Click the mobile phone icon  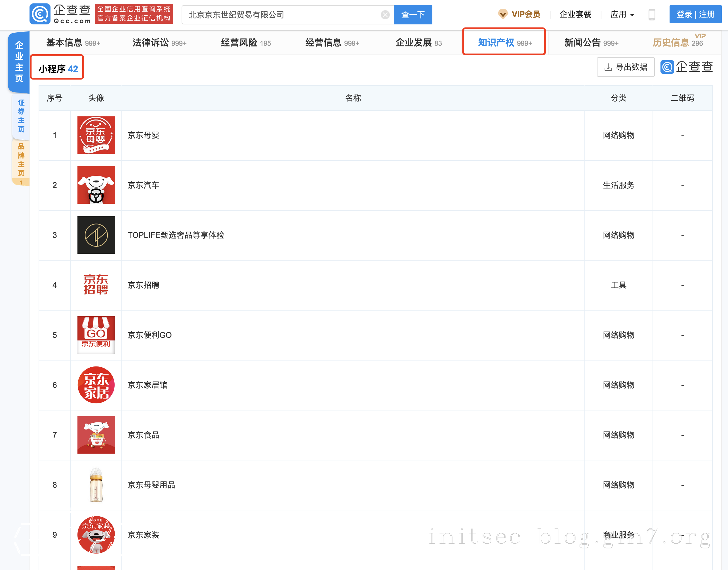652,15
